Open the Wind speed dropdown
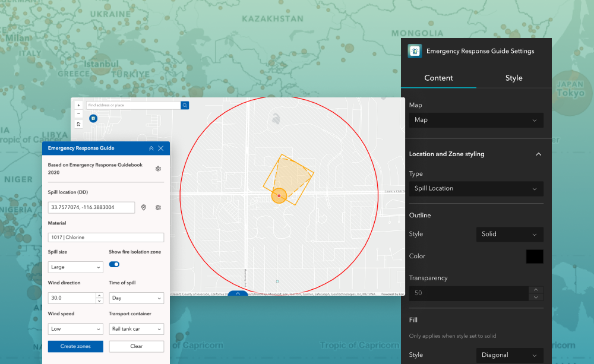594x364 pixels. 75,329
